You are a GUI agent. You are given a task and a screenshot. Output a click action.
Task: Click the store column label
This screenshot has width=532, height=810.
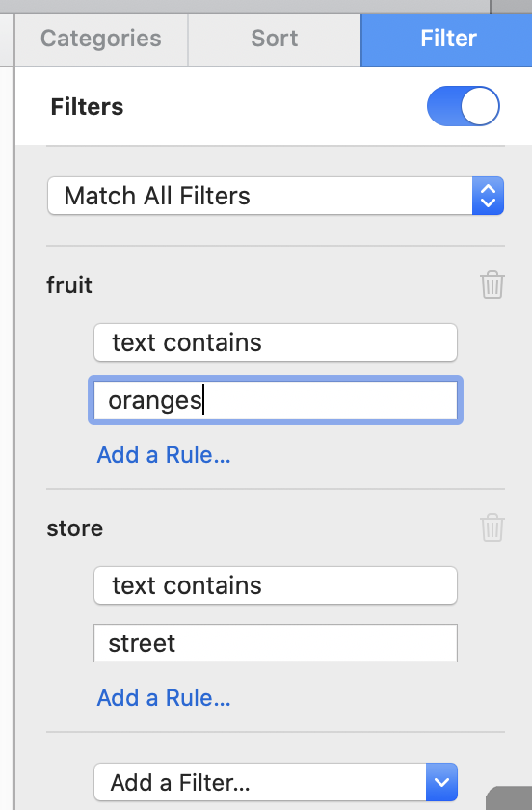coord(75,528)
